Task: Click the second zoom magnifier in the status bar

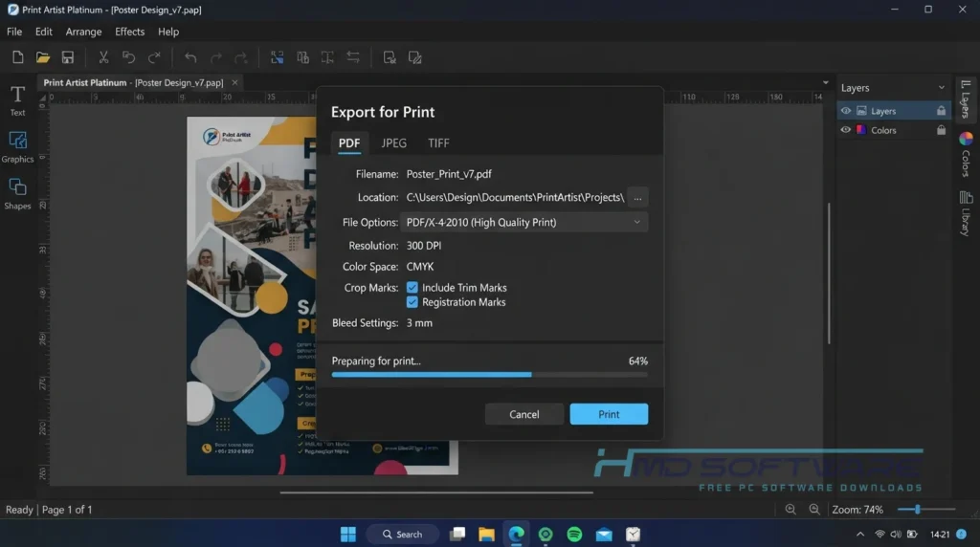Action: tap(814, 510)
